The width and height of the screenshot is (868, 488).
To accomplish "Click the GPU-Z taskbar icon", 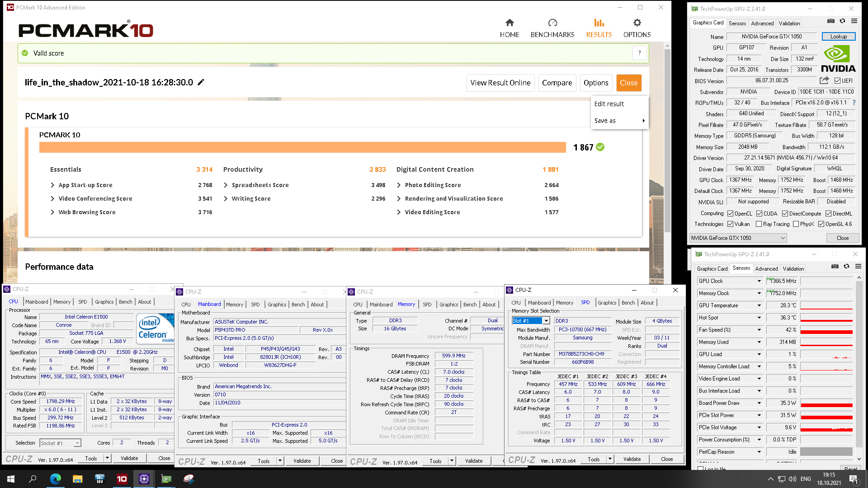I will tap(166, 479).
